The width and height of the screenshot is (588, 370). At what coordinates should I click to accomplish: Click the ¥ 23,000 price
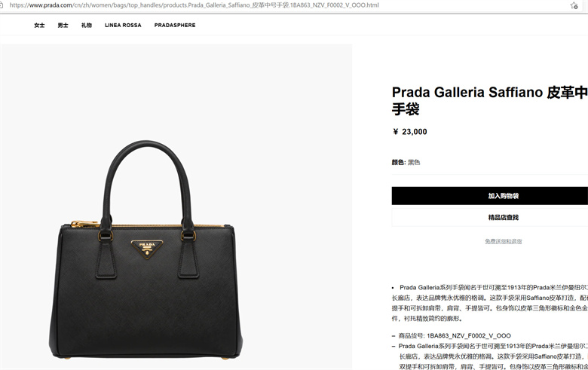point(409,132)
